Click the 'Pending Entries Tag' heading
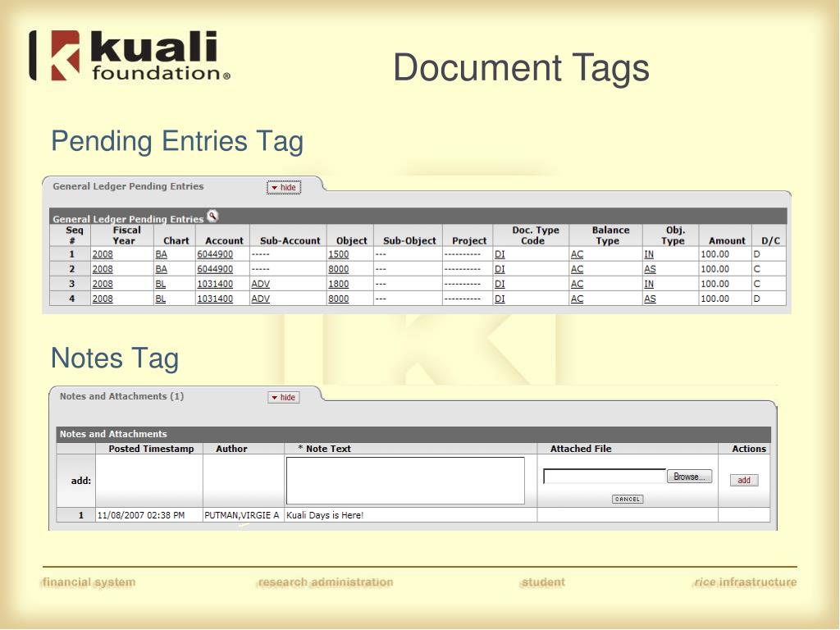The height and width of the screenshot is (630, 840). tap(177, 142)
